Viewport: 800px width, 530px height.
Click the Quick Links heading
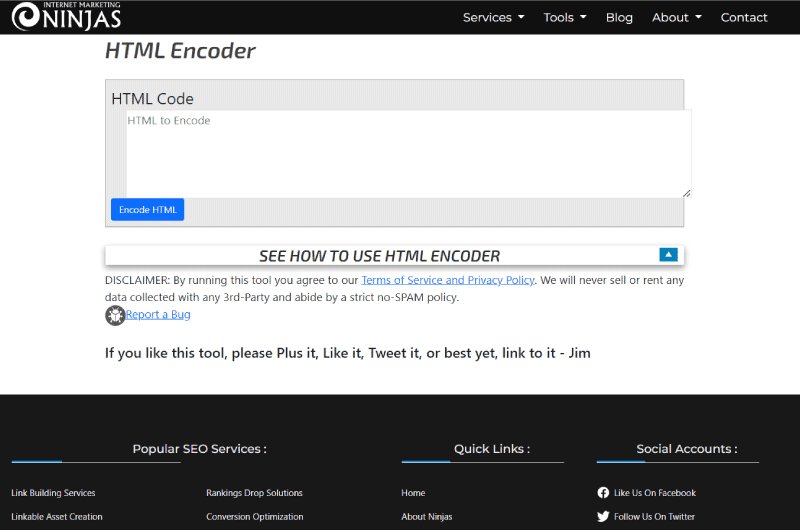(492, 449)
